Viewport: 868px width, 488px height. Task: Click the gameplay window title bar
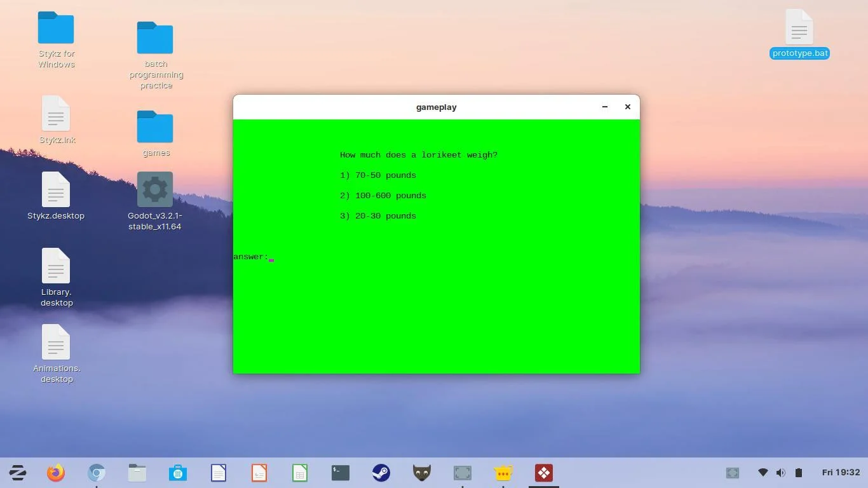tap(437, 107)
